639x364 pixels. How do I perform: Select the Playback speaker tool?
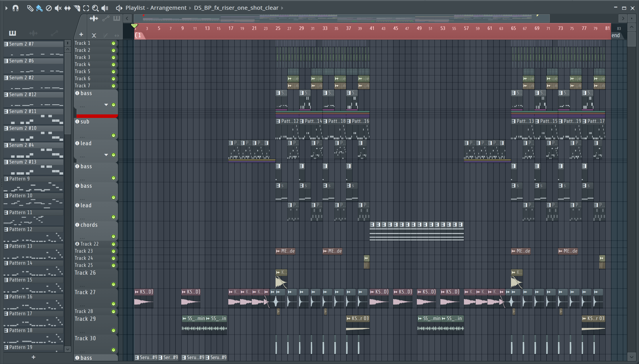coord(105,8)
